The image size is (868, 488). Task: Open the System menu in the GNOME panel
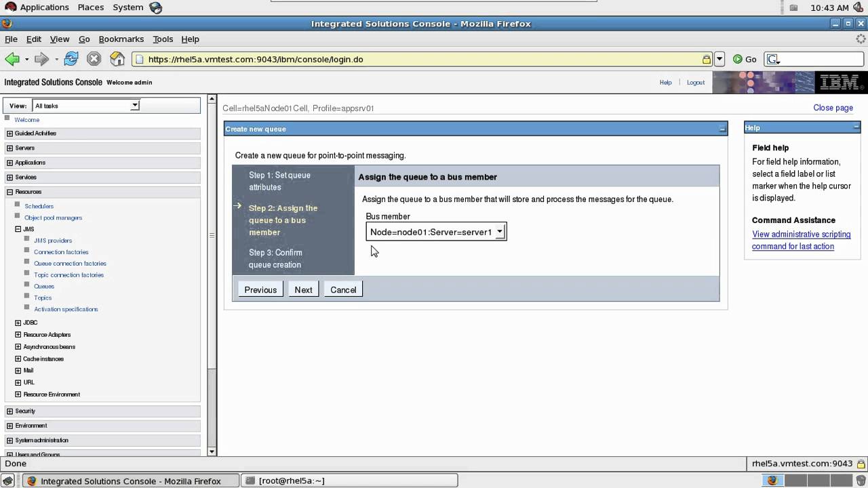click(x=128, y=7)
